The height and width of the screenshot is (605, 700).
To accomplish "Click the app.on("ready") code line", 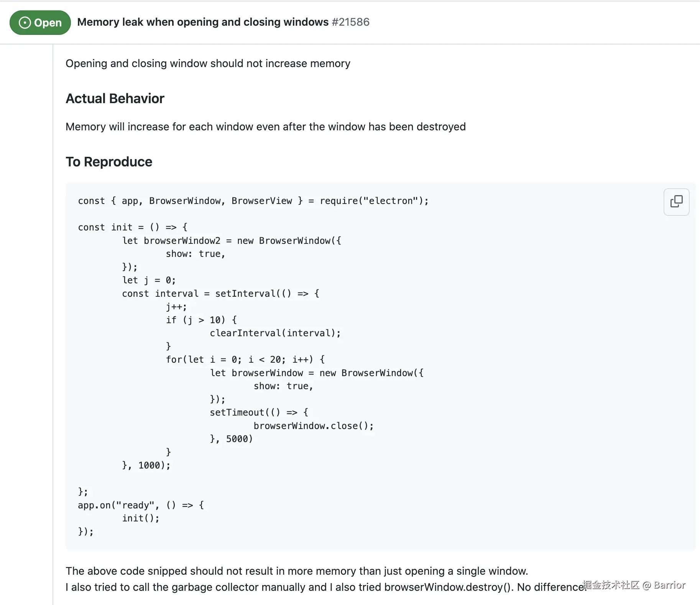I will coord(141,505).
